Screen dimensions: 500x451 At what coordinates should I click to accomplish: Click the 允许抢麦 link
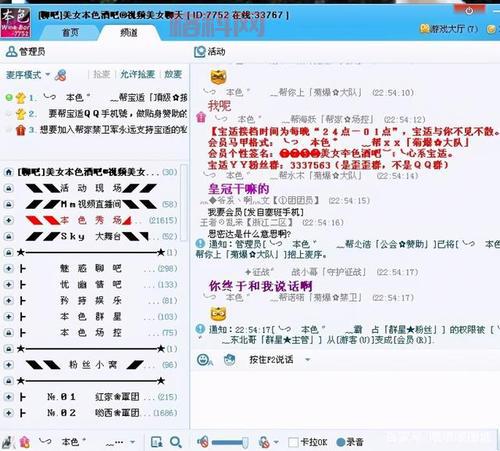pos(138,74)
